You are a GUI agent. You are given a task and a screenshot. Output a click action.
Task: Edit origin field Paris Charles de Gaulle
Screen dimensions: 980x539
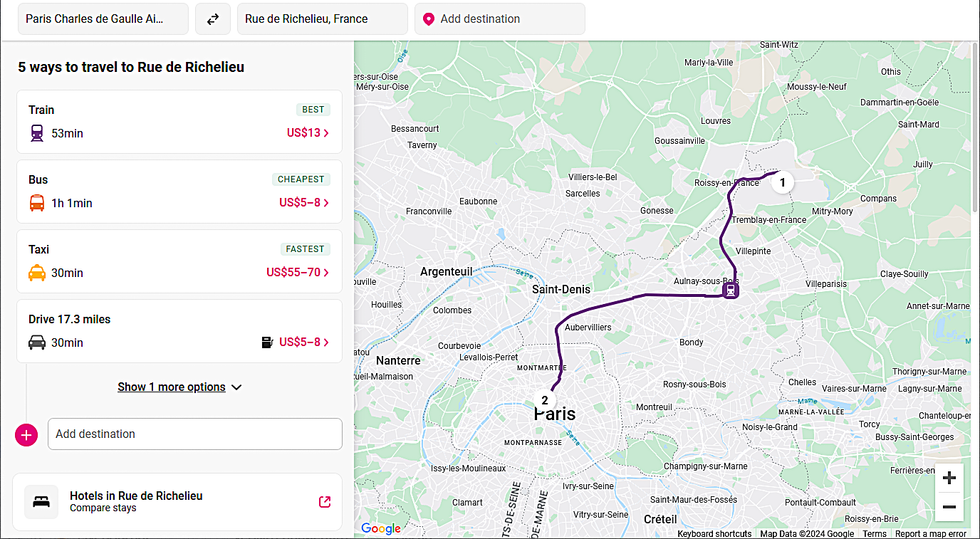(x=103, y=19)
